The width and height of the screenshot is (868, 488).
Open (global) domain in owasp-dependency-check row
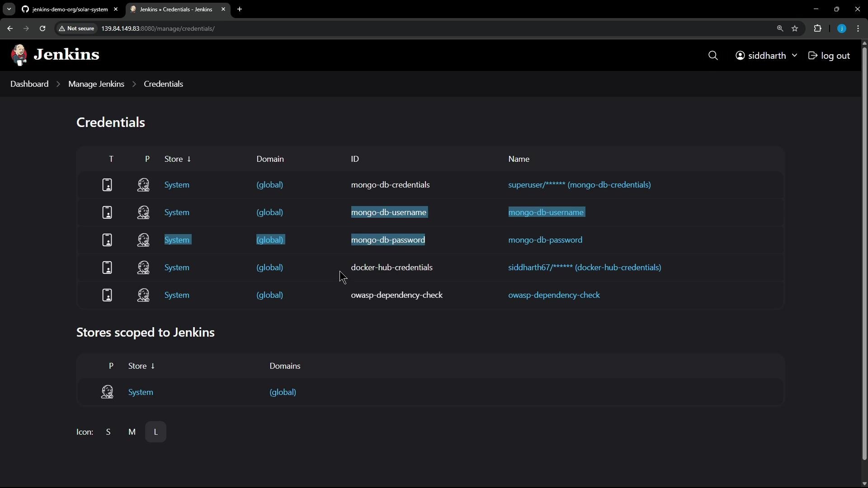tap(270, 295)
